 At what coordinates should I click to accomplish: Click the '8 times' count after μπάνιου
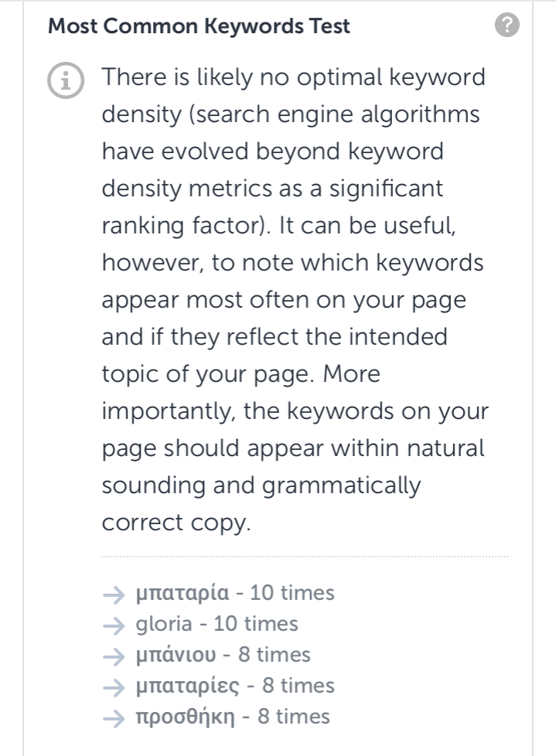pos(275,655)
